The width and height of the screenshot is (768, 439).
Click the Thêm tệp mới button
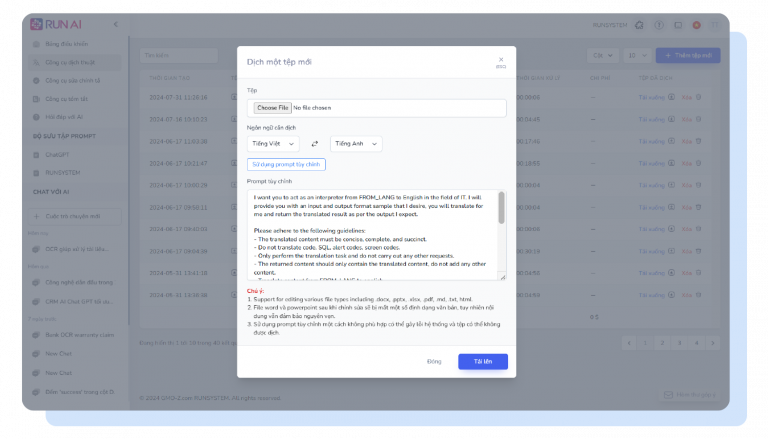(688, 55)
